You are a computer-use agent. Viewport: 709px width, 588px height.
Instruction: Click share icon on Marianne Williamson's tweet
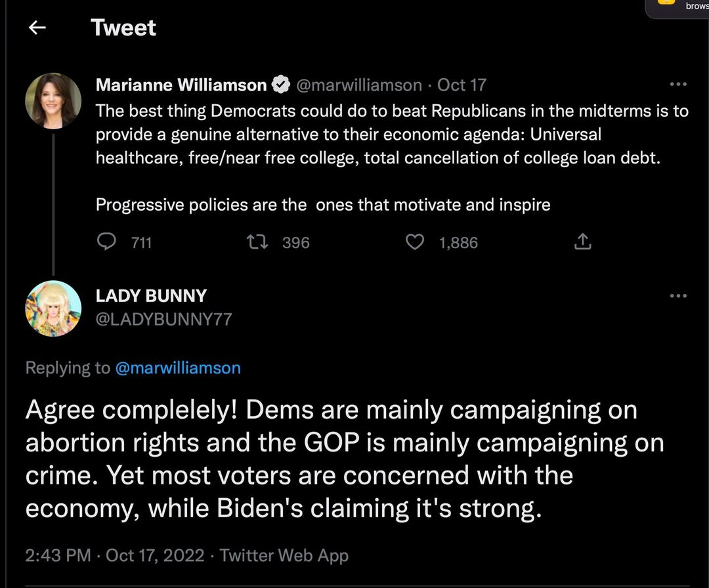[x=582, y=242]
